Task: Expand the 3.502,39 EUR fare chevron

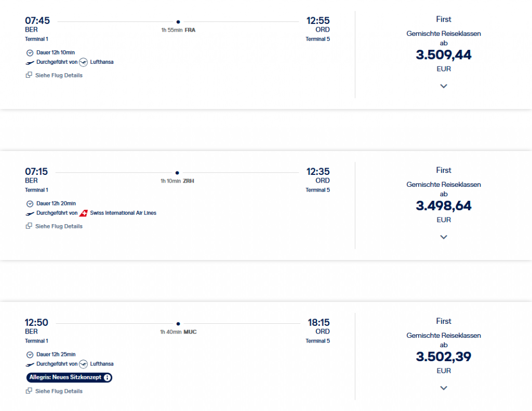Action: [x=444, y=388]
